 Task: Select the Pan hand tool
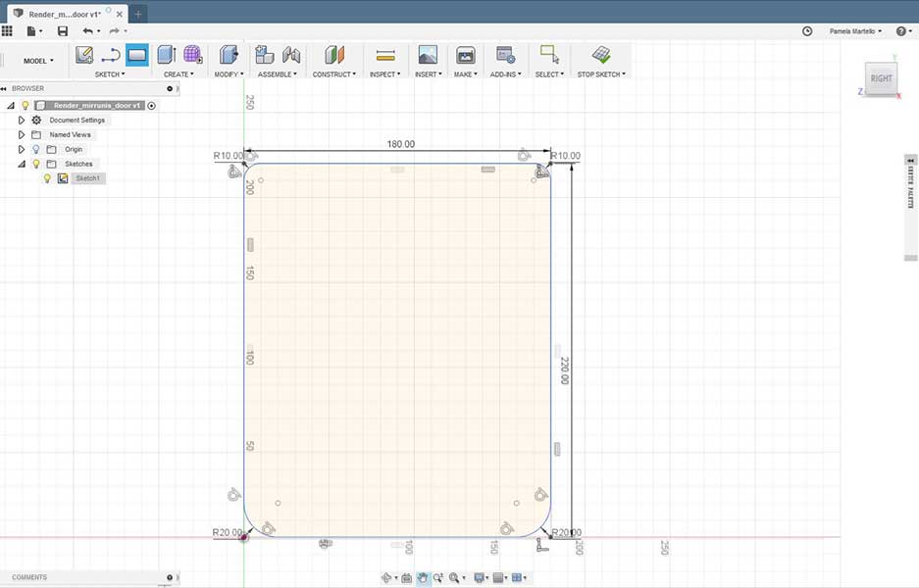[422, 578]
